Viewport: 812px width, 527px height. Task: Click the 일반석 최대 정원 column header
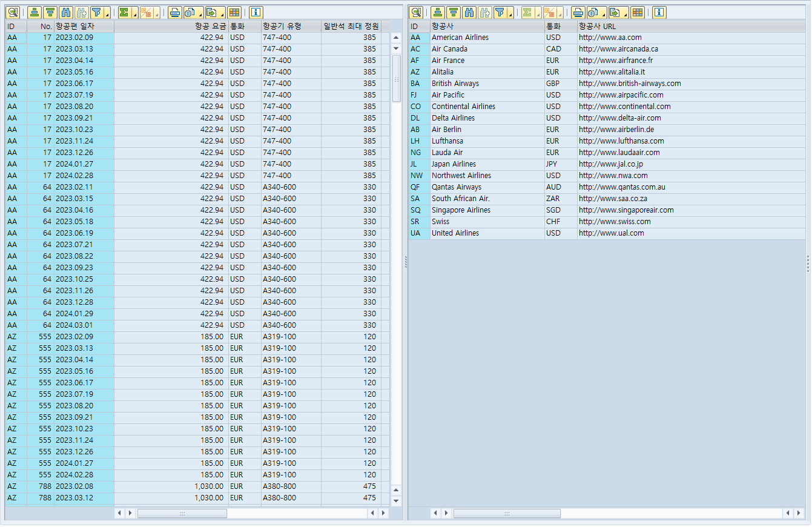tap(351, 27)
